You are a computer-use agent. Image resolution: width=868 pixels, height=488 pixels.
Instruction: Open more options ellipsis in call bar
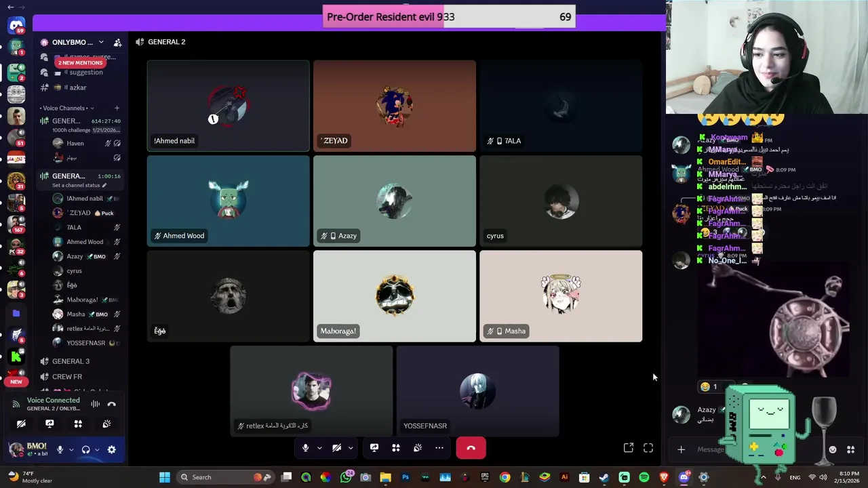pyautogui.click(x=439, y=448)
